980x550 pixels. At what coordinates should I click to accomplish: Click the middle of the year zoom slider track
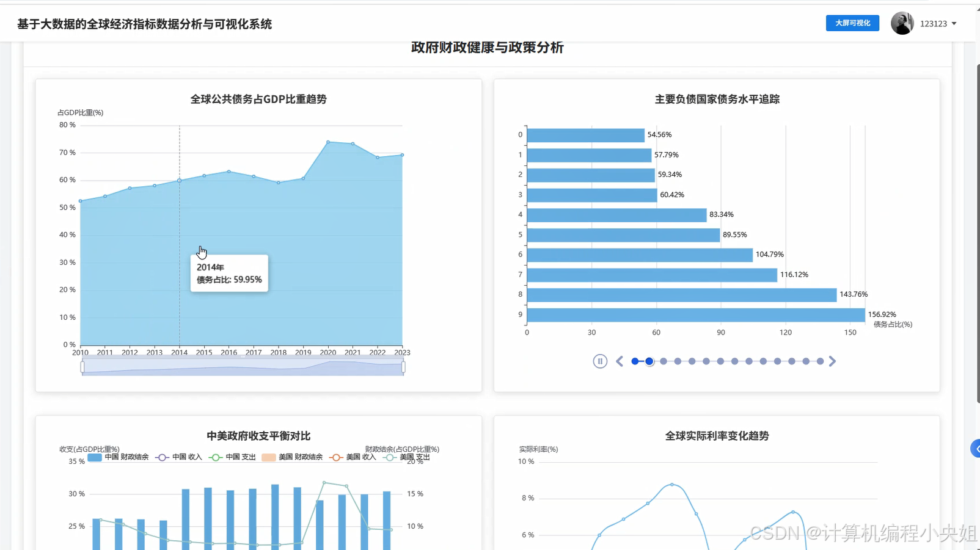243,367
